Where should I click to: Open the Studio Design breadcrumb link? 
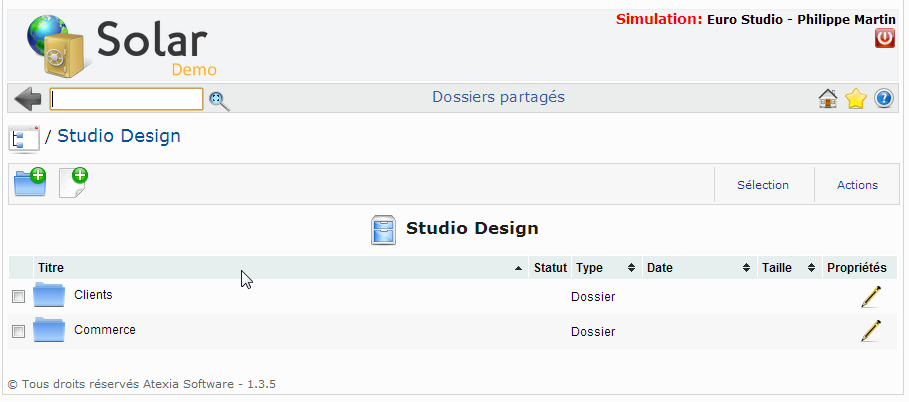click(119, 136)
